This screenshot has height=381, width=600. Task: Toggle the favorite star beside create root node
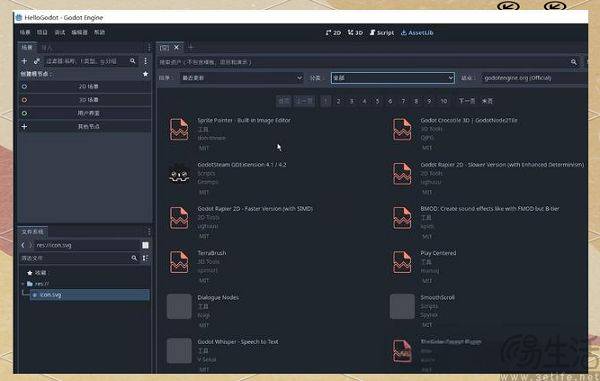click(x=145, y=74)
